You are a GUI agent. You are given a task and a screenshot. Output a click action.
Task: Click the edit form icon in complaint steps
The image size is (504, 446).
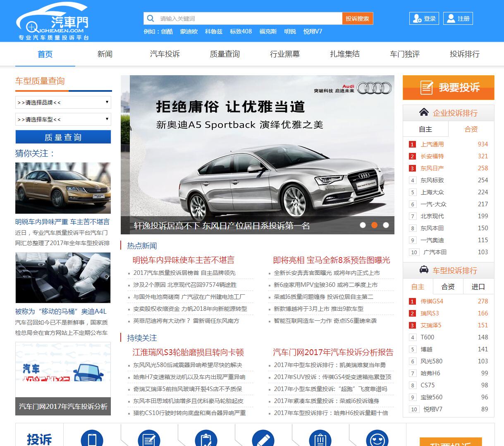tap(149, 438)
